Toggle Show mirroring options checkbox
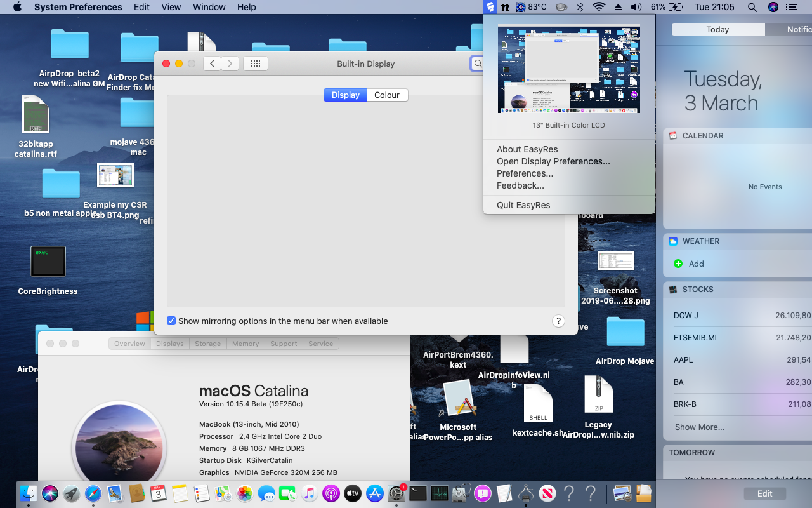The width and height of the screenshot is (812, 508). (171, 321)
